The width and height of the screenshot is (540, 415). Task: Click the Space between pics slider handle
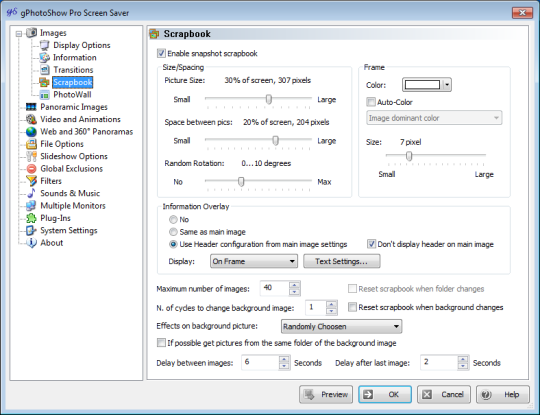point(275,141)
